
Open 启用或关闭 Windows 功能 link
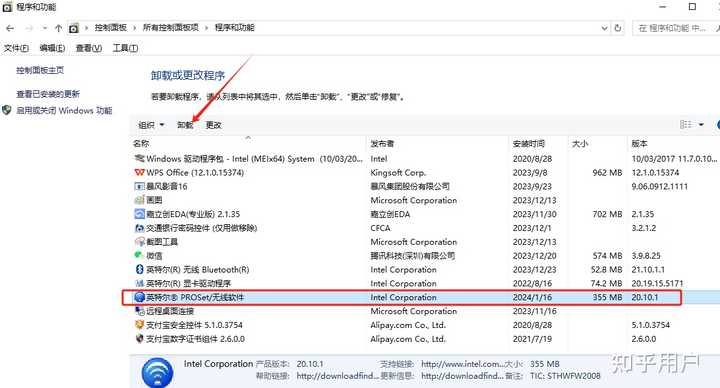click(64, 111)
